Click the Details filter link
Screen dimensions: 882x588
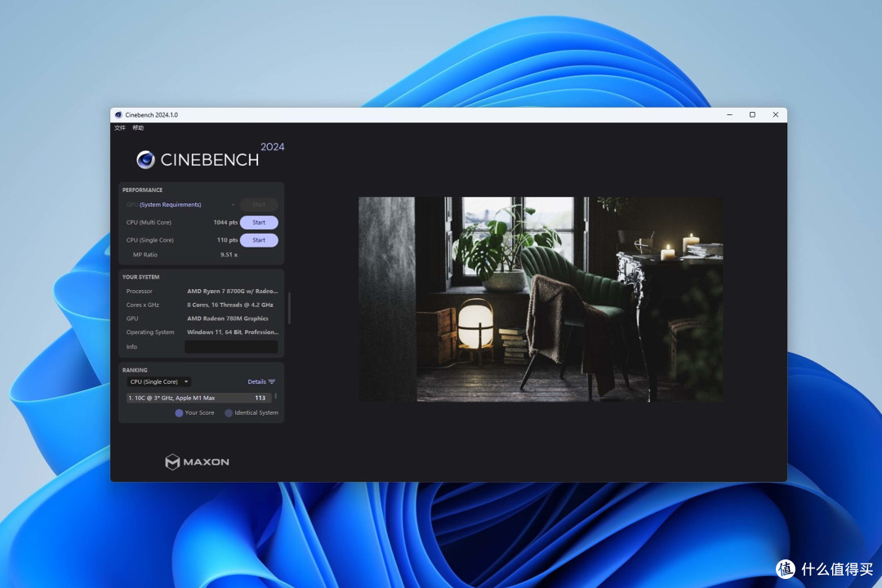[x=256, y=381]
